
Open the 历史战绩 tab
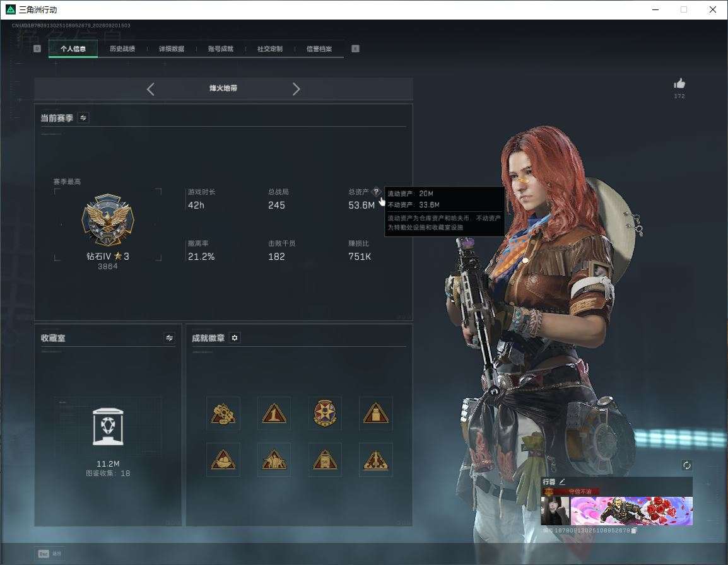point(122,49)
